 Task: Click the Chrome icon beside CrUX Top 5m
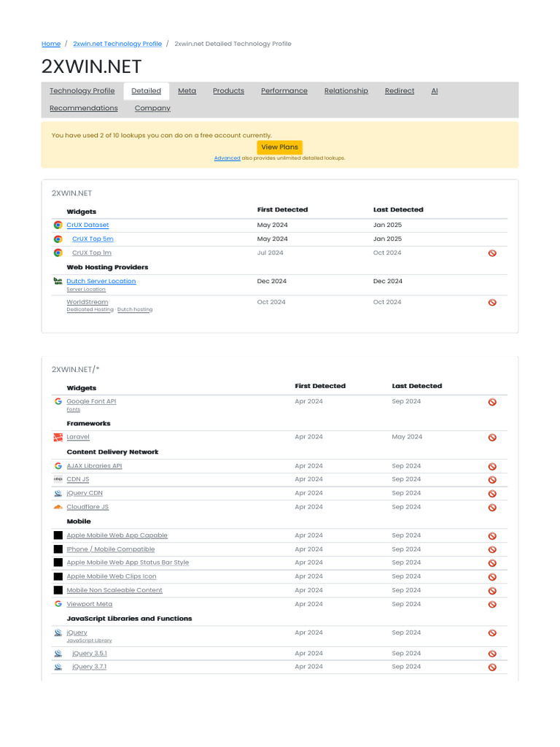coord(58,239)
